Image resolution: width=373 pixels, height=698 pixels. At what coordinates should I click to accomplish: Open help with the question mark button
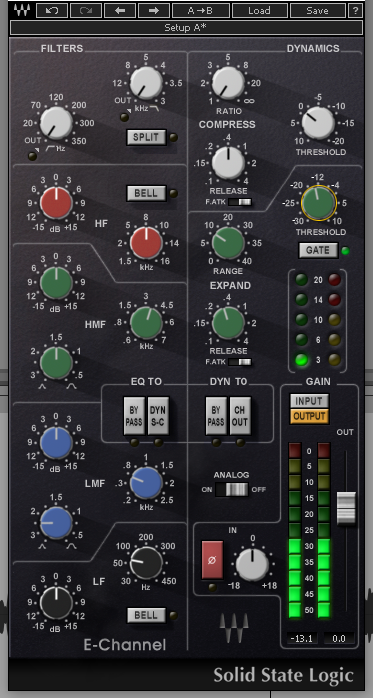pos(355,10)
